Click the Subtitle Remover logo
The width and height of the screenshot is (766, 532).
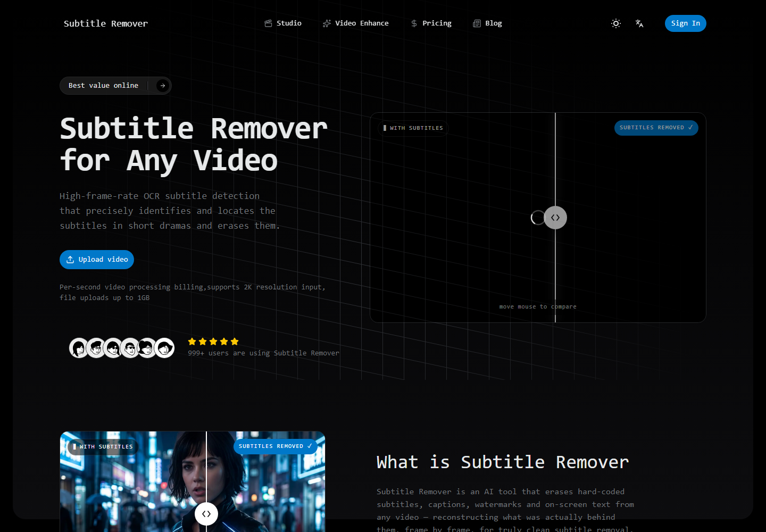[x=106, y=23]
